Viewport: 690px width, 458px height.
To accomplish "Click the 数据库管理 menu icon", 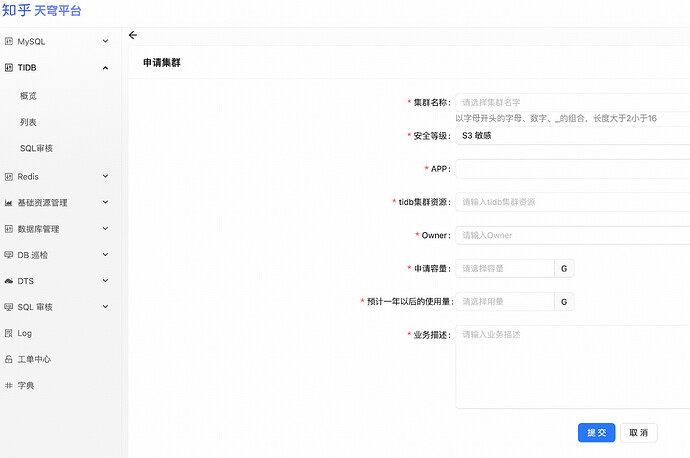I will [x=8, y=229].
